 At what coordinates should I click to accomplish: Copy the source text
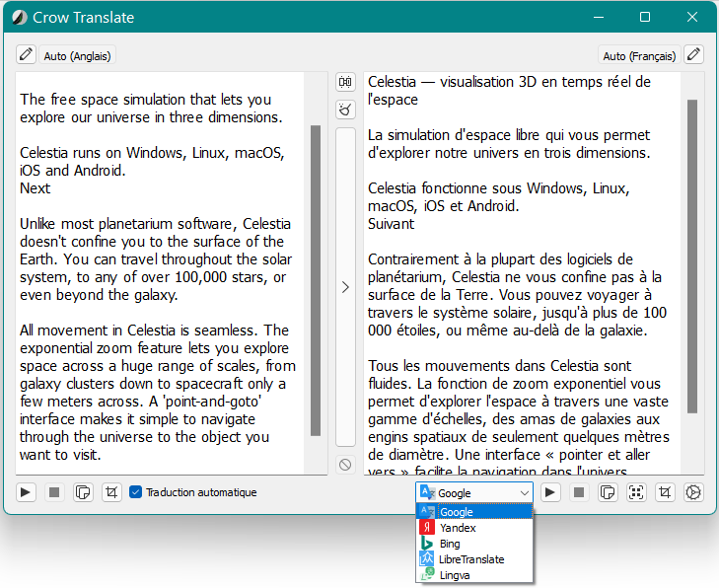pos(83,492)
